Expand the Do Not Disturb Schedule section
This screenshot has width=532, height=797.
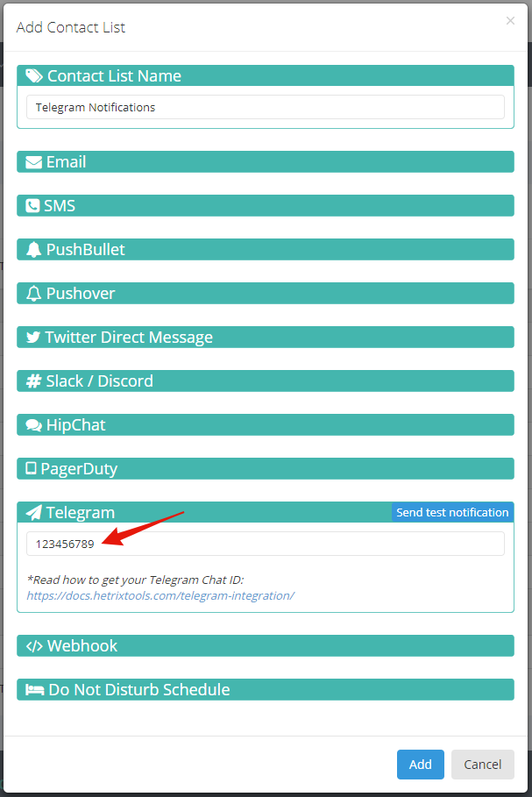pyautogui.click(x=266, y=690)
